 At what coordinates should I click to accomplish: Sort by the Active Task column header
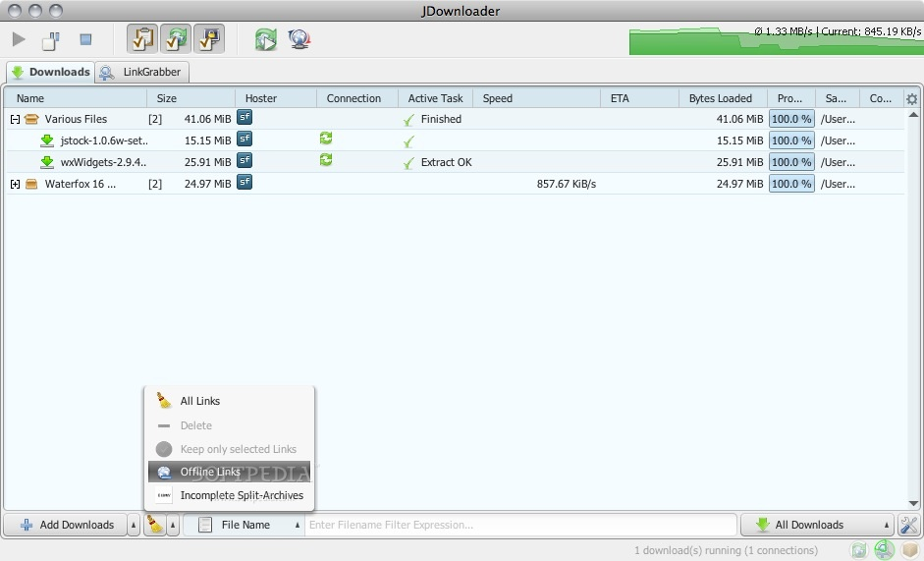click(x=435, y=98)
